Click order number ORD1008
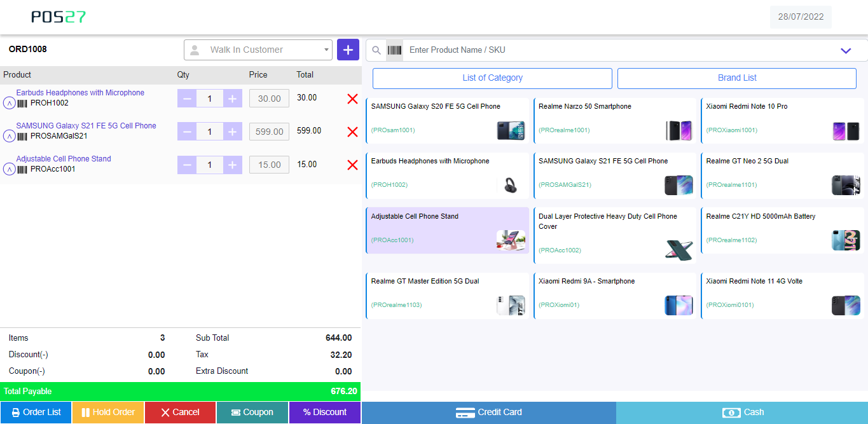This screenshot has width=868, height=424. (27, 49)
